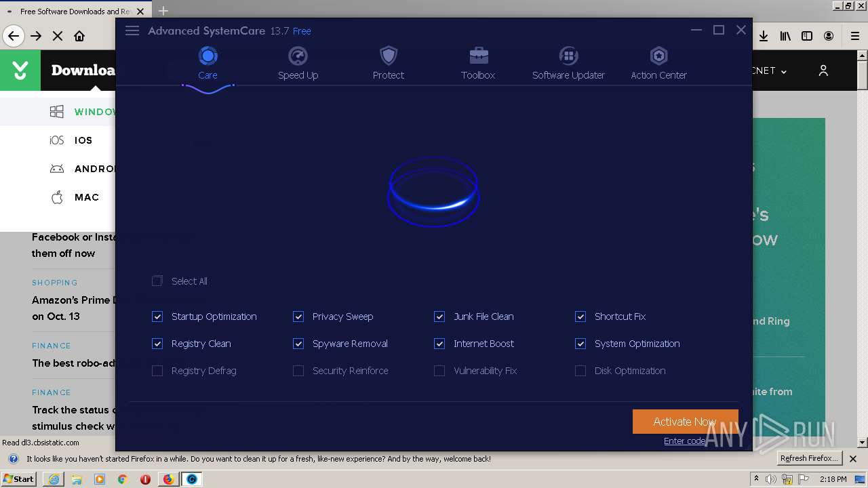
Task: Stop loading the page in Firefox
Action: (x=58, y=36)
